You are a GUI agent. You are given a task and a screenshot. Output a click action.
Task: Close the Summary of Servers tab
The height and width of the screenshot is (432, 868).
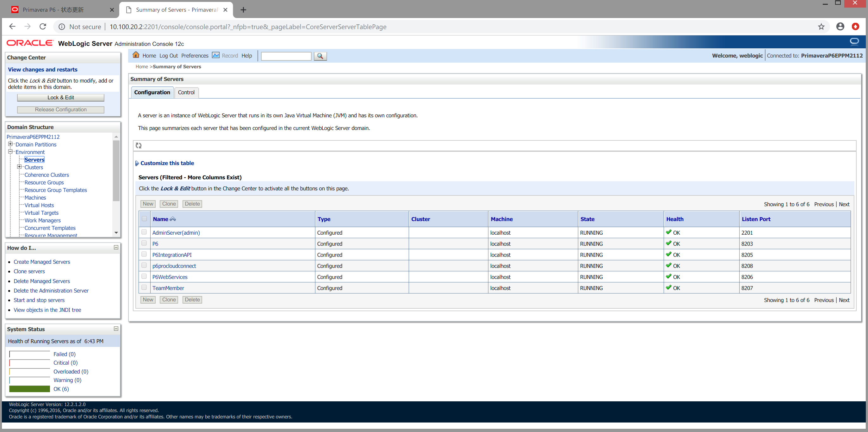click(226, 10)
